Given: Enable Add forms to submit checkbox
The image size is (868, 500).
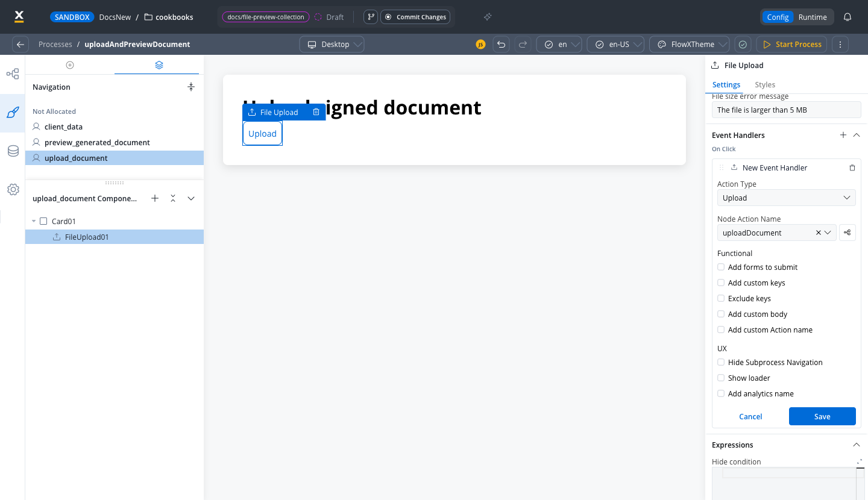Looking at the screenshot, I should click(x=721, y=267).
